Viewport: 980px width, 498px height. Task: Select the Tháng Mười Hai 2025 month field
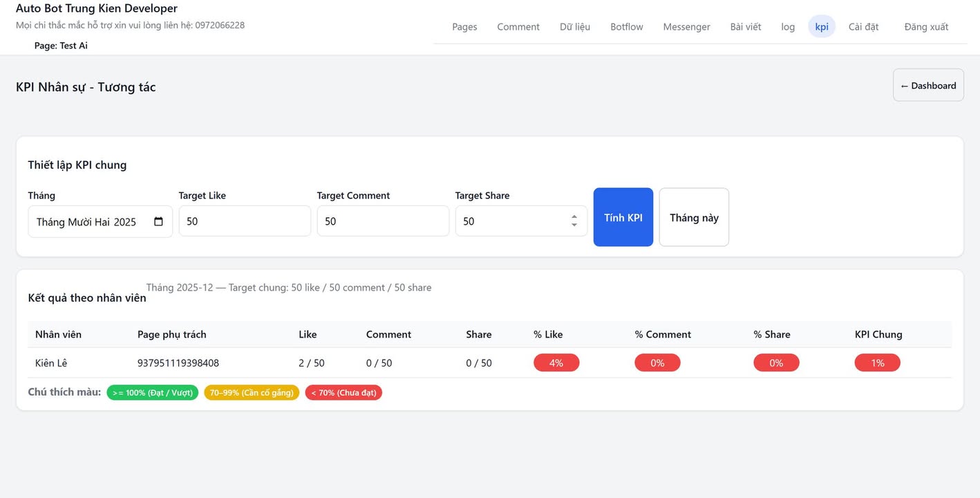pyautogui.click(x=86, y=222)
